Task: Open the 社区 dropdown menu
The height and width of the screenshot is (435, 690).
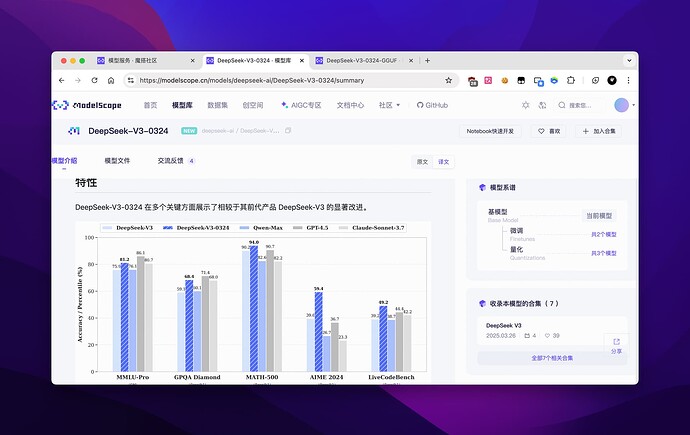Action: 389,105
